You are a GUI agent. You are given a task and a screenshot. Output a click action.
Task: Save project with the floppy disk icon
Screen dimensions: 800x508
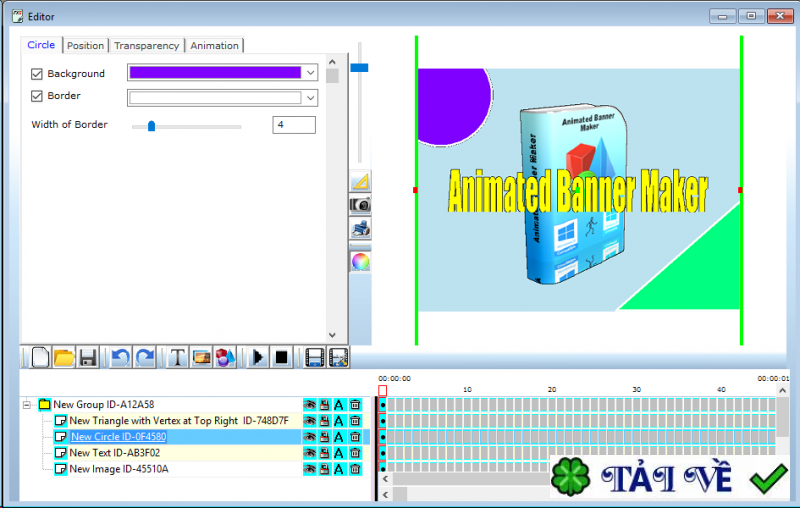pos(88,358)
